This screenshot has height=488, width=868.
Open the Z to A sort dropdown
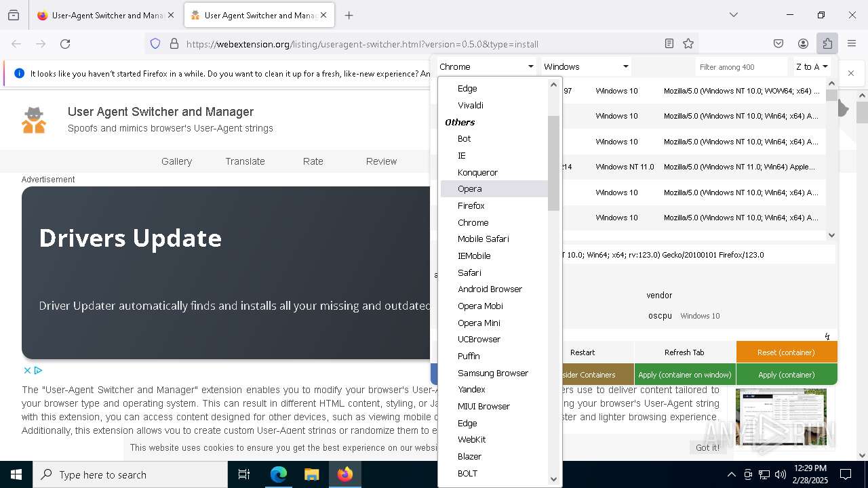[x=812, y=66]
